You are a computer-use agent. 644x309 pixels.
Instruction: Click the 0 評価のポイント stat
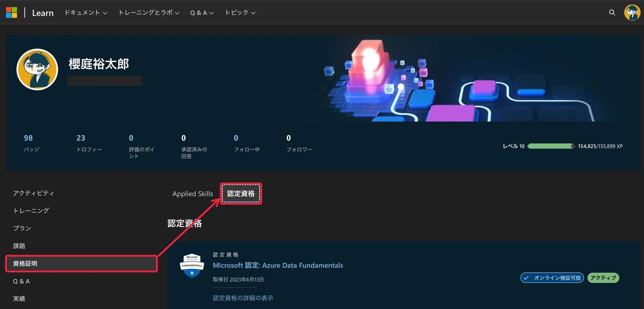pyautogui.click(x=142, y=147)
